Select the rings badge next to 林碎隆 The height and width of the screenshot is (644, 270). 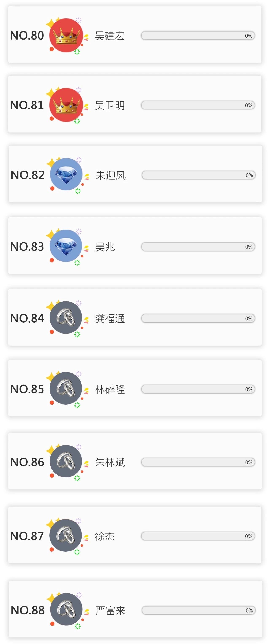pyautogui.click(x=66, y=388)
